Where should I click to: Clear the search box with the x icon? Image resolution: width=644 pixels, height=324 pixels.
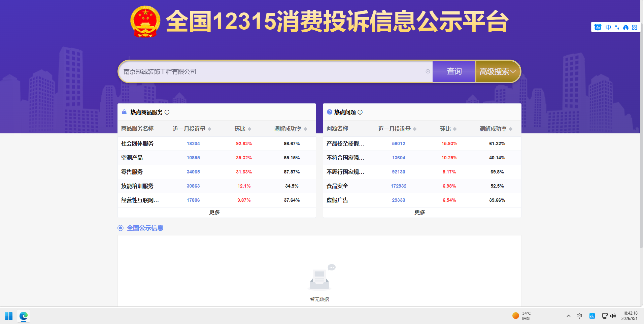point(428,71)
